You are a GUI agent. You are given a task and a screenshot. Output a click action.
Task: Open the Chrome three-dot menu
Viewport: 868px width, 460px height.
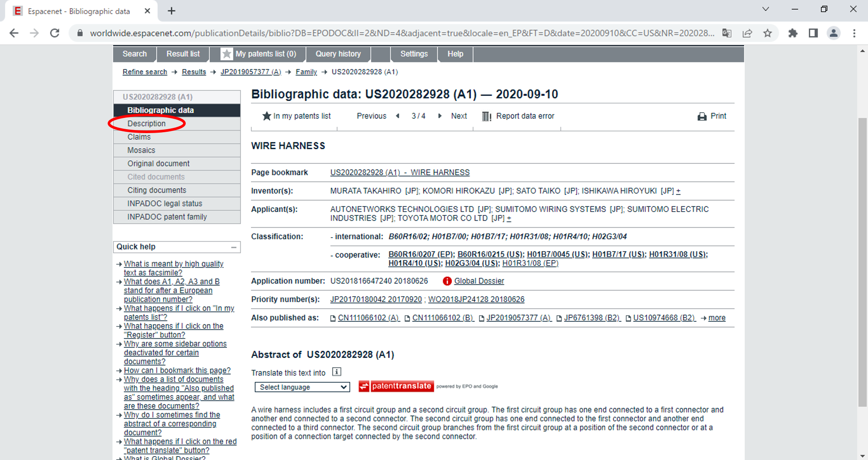[854, 33]
